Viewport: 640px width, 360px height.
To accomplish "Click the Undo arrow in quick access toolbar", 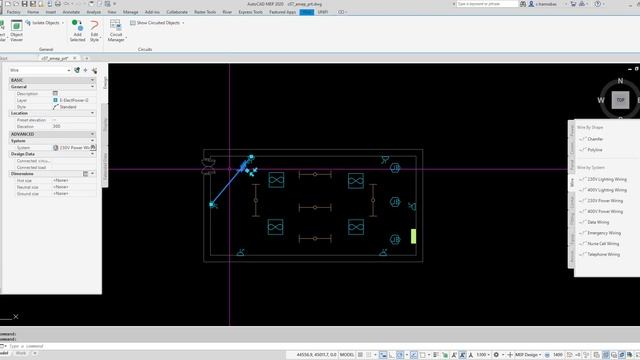I will (x=67, y=4).
